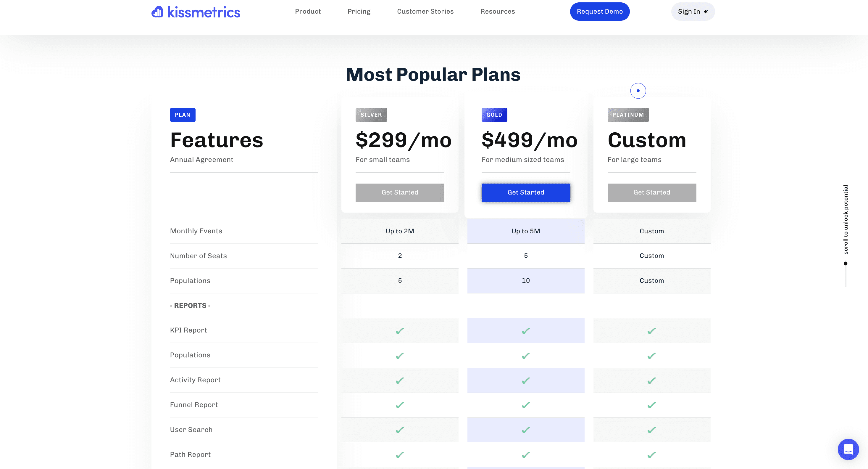Get Started with the Platinum plan
Viewport: 868px width, 469px height.
[652, 192]
